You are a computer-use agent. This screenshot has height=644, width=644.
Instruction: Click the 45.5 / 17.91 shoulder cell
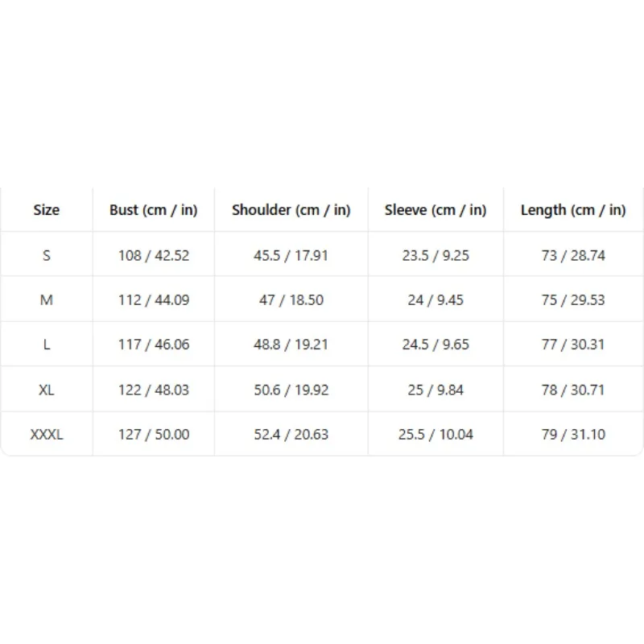pyautogui.click(x=291, y=255)
